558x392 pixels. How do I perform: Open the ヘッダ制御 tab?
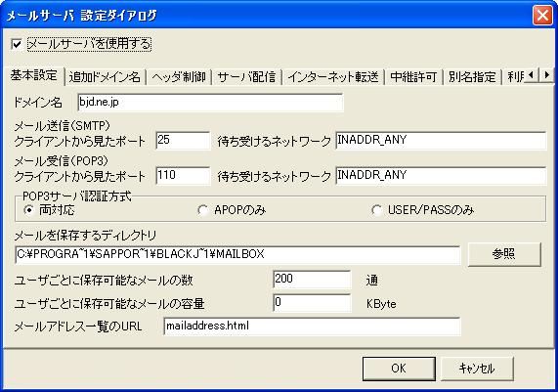[x=179, y=77]
